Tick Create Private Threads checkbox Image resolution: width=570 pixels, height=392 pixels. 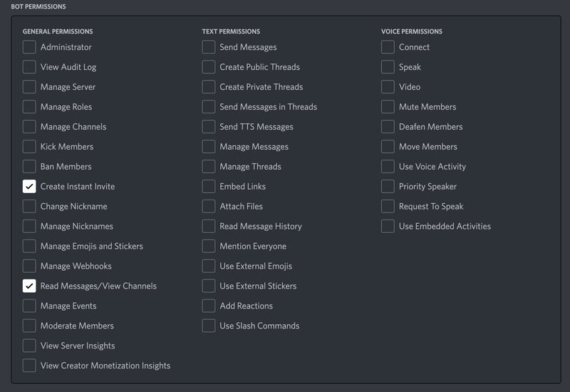pyautogui.click(x=208, y=87)
